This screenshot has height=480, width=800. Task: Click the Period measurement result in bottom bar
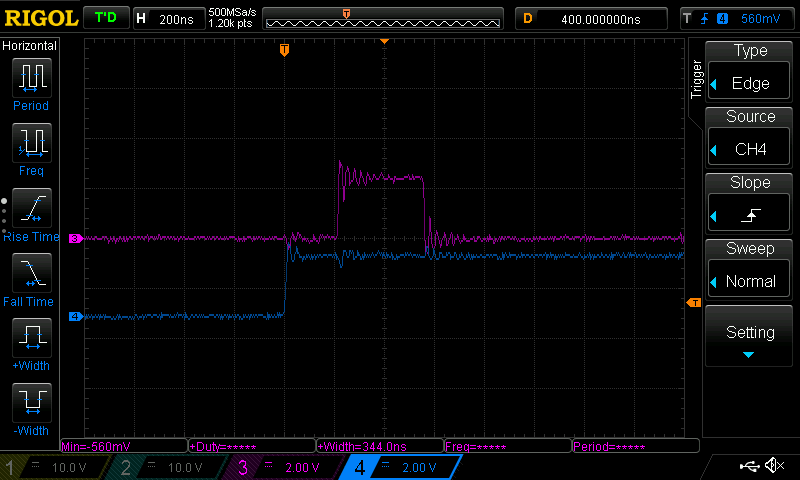click(636, 446)
